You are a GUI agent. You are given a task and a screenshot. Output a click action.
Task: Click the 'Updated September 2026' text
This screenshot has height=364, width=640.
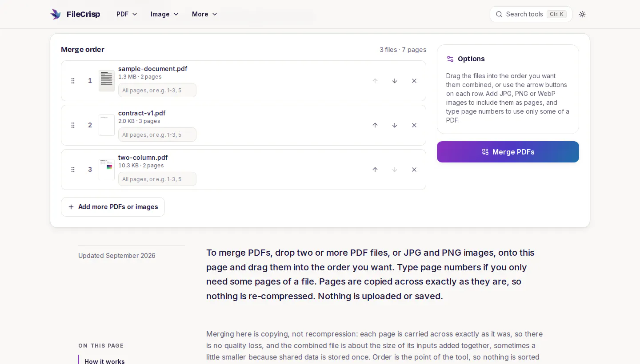[x=117, y=256]
